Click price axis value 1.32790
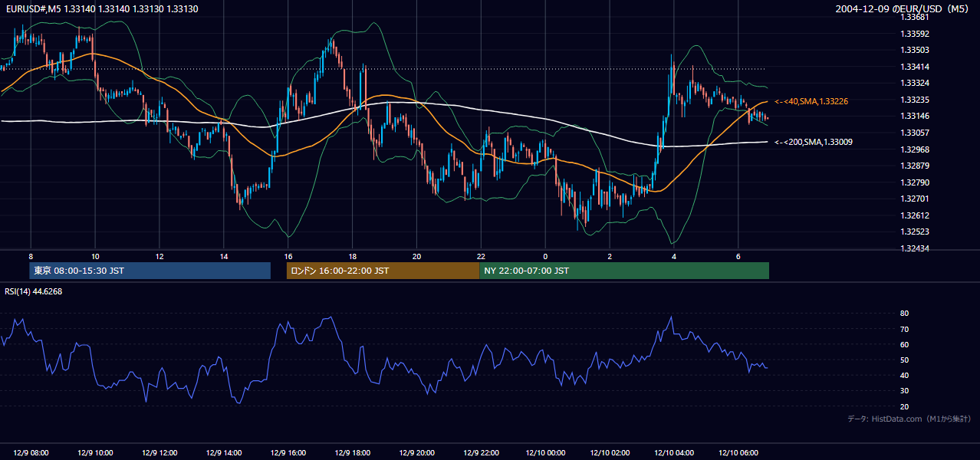Viewport: 980px width, 460px height. 915,182
